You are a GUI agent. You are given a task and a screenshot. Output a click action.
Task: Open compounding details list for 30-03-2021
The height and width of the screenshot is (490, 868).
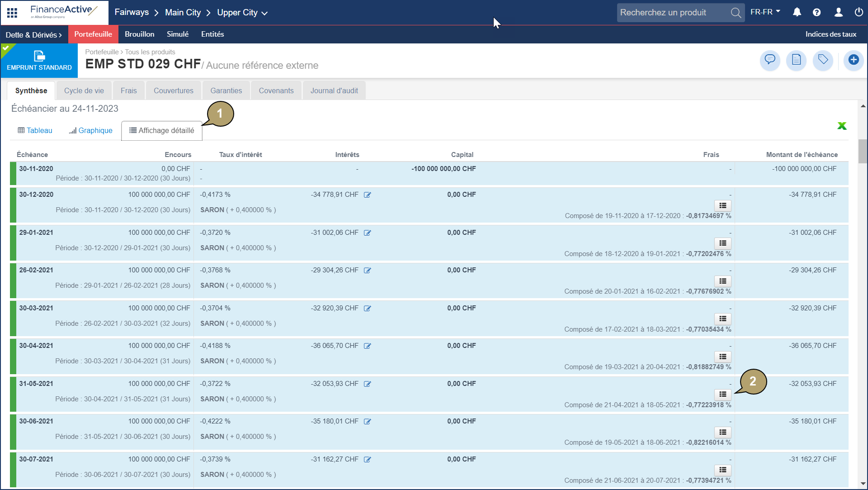pos(722,319)
